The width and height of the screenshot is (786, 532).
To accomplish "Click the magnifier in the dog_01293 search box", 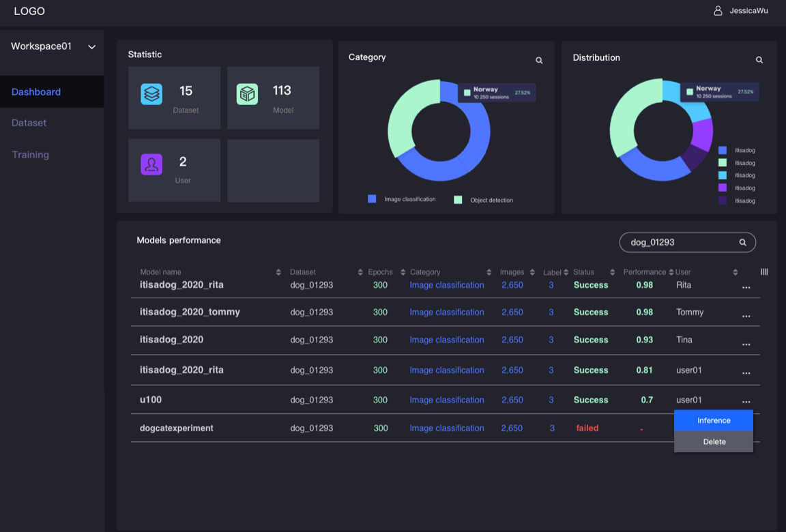I will click(742, 242).
